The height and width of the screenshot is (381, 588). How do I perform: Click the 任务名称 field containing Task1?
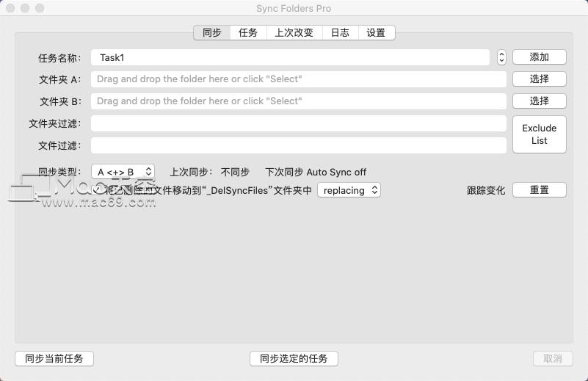pos(290,57)
